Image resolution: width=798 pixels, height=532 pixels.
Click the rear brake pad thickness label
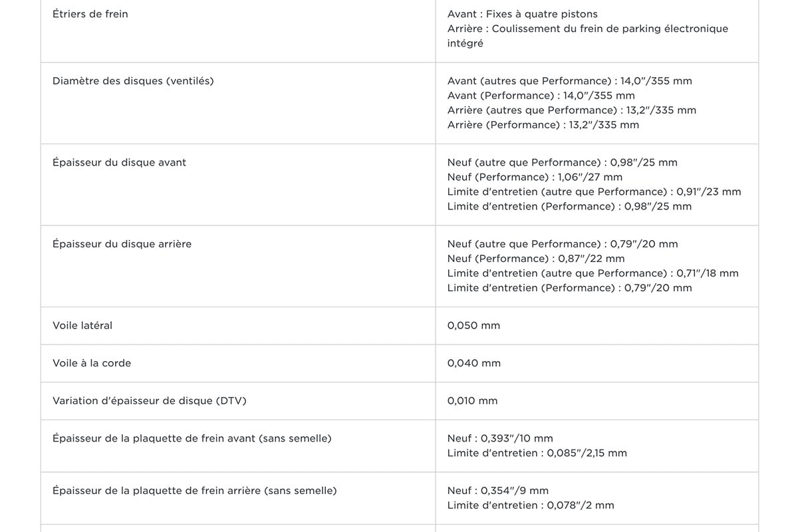click(194, 491)
